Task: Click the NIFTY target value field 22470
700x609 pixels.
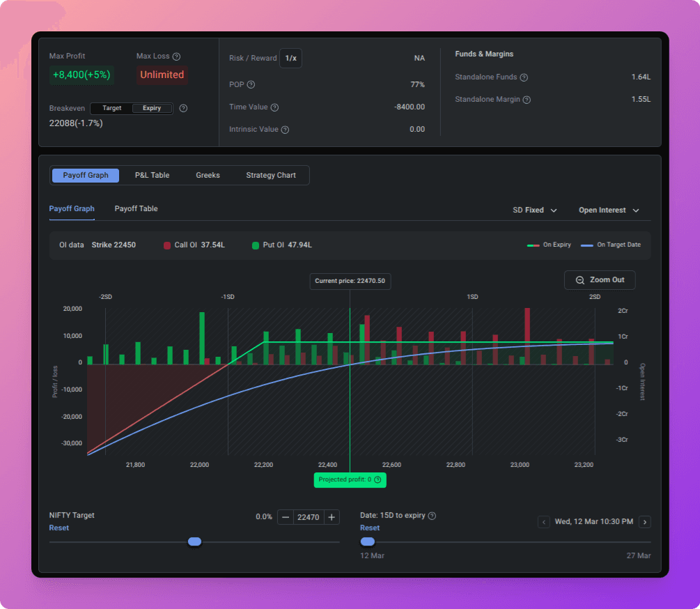Action: click(309, 517)
